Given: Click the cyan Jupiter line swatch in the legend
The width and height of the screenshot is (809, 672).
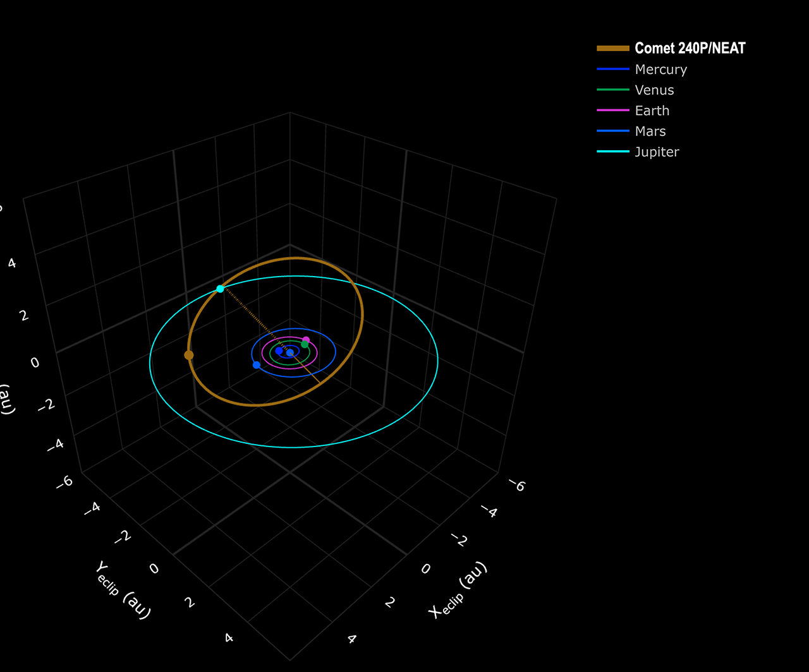Looking at the screenshot, I should point(612,152).
